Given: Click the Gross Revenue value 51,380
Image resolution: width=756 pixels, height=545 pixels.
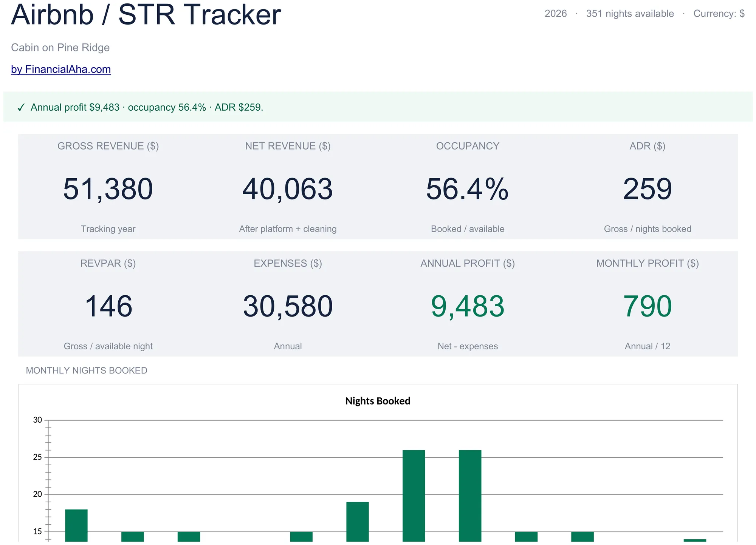Looking at the screenshot, I should [x=108, y=189].
